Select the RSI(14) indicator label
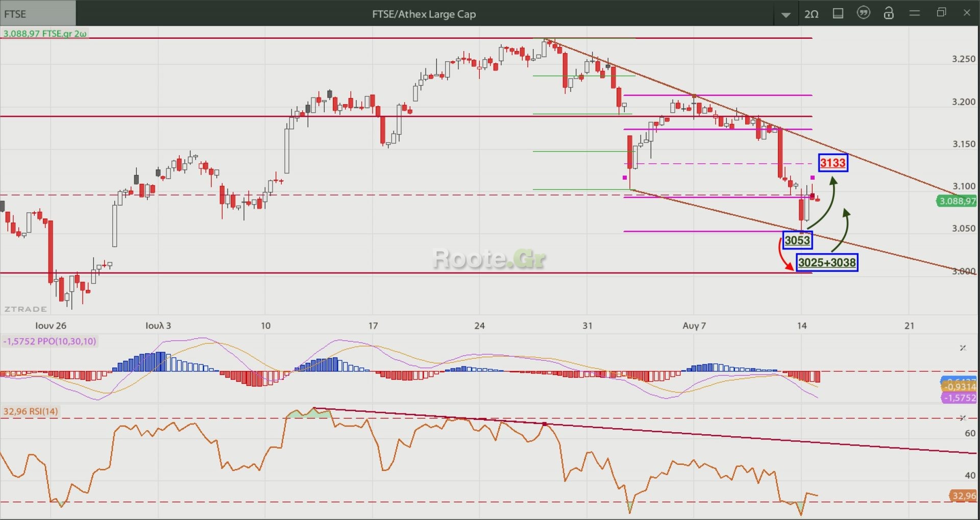Image resolution: width=980 pixels, height=520 pixels. 31,411
